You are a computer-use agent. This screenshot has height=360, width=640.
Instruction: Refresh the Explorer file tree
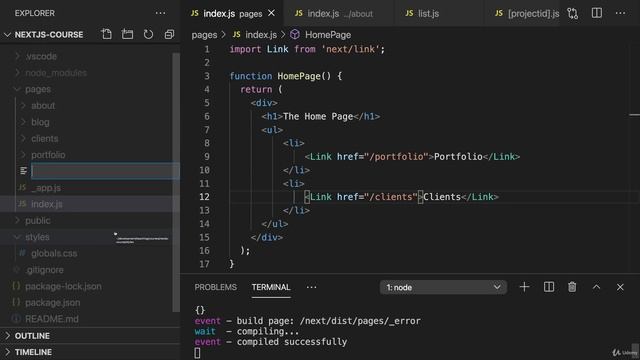[148, 34]
